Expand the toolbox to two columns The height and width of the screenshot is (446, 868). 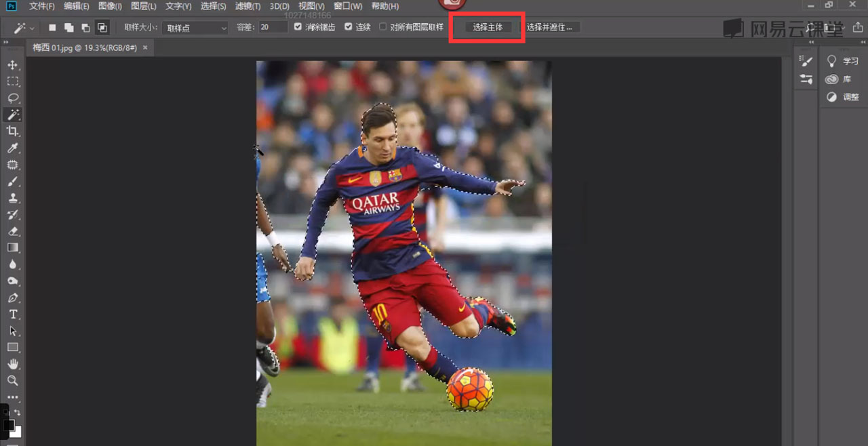(x=6, y=42)
